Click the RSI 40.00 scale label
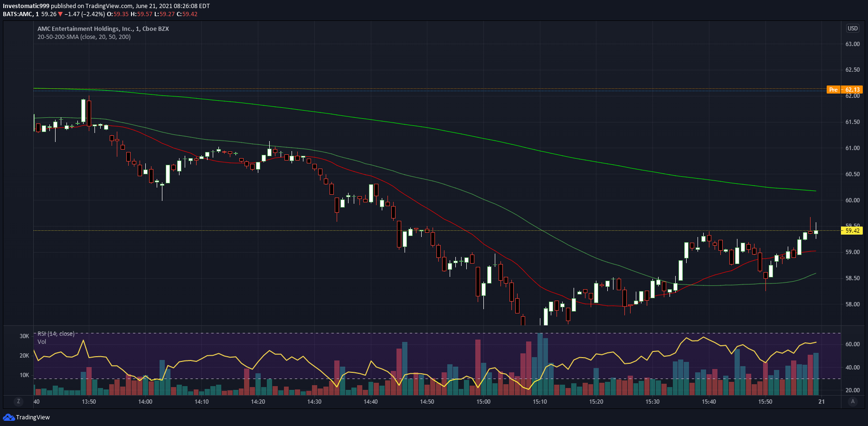Viewport: 868px width, 426px height. (852, 368)
